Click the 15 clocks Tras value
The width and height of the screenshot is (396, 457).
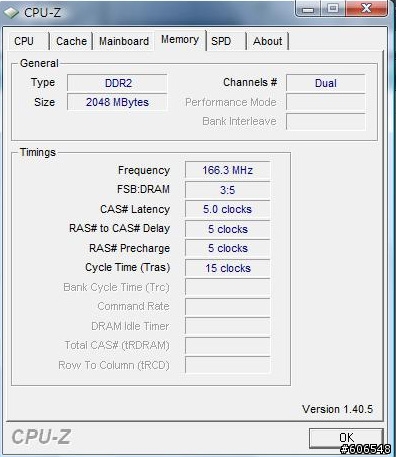[228, 268]
